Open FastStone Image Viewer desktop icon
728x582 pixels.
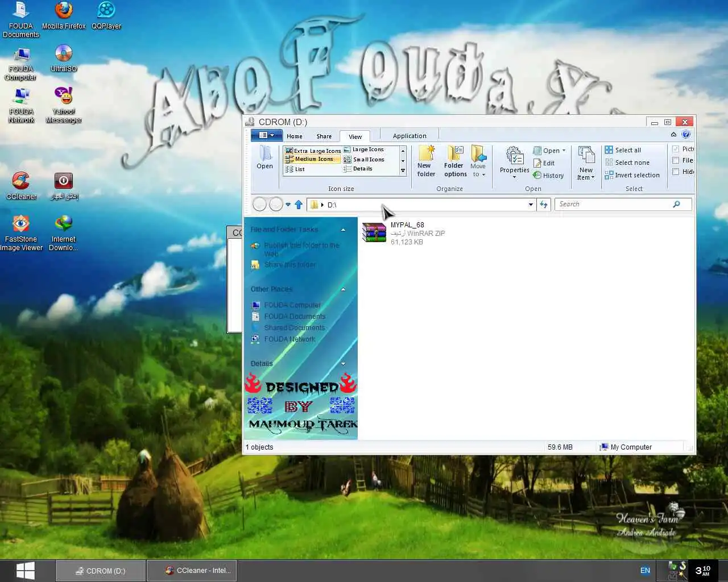pyautogui.click(x=21, y=233)
